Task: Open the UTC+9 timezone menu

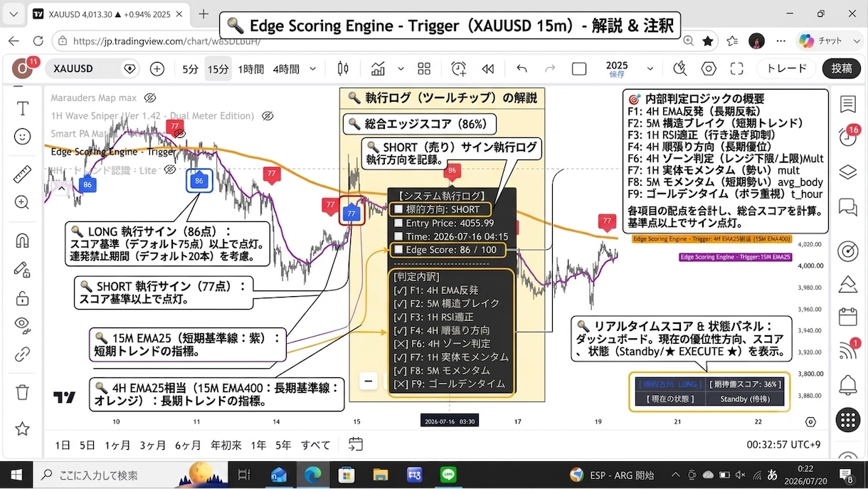Action: point(785,445)
